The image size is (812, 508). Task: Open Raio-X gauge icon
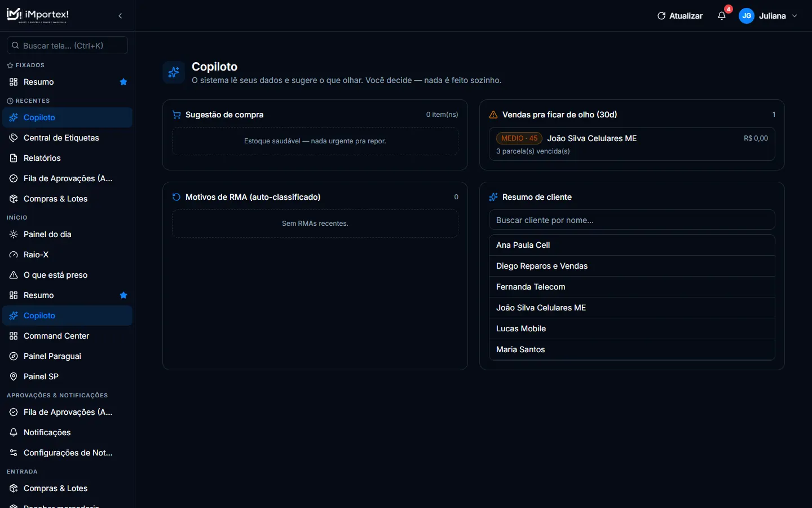pos(14,255)
